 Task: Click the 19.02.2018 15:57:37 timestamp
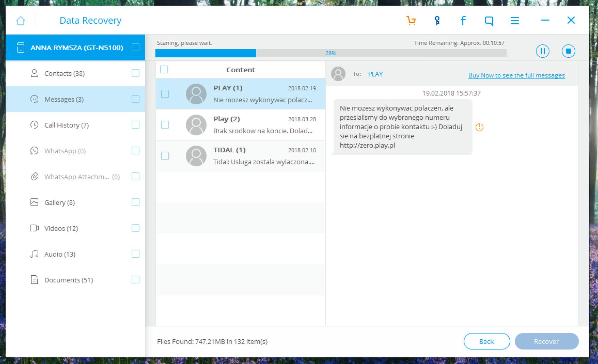point(451,93)
